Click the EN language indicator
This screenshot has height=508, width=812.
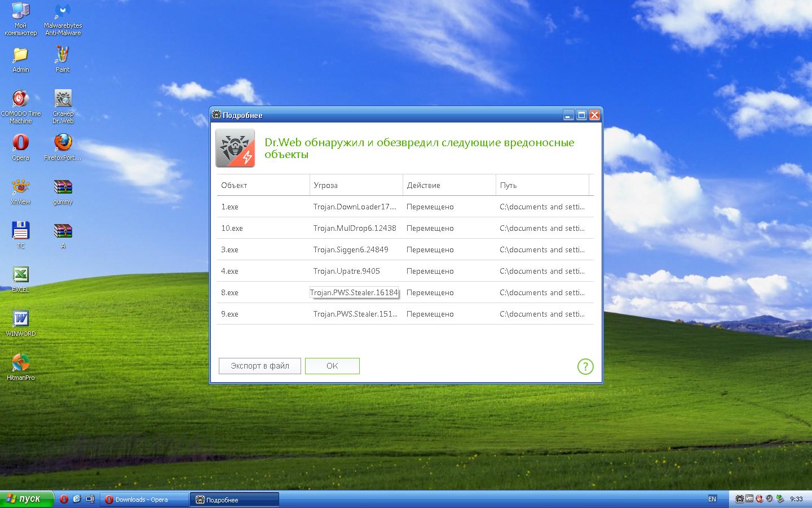[x=712, y=499]
